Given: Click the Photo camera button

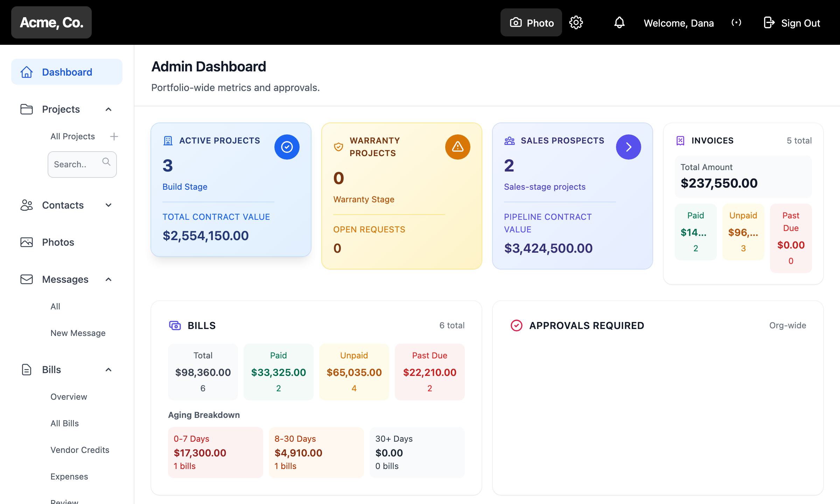Looking at the screenshot, I should [x=531, y=23].
